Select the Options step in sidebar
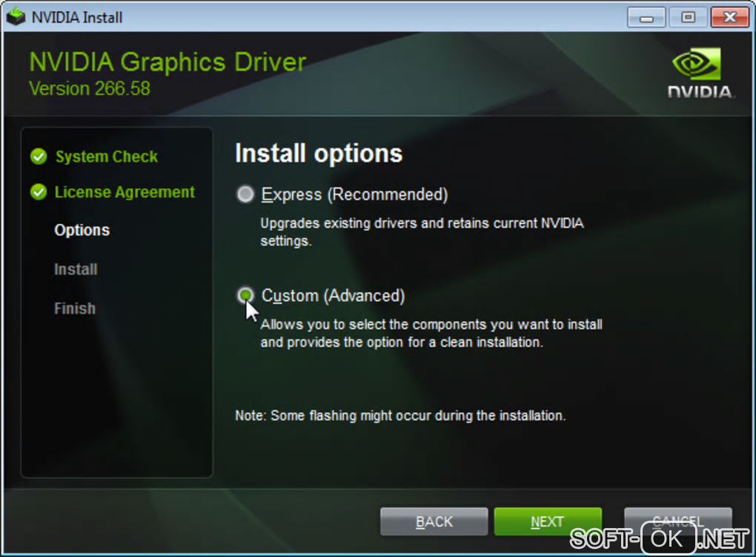 pos(82,230)
